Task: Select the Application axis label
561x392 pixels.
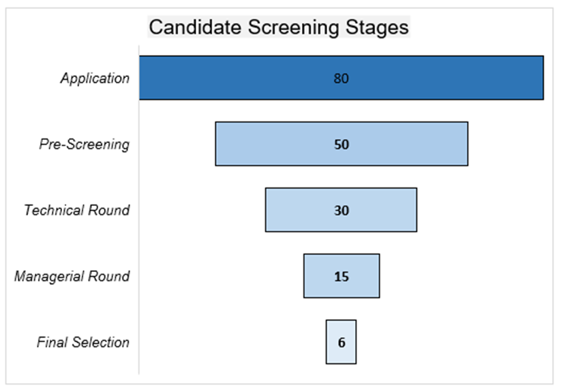Action: [x=95, y=78]
